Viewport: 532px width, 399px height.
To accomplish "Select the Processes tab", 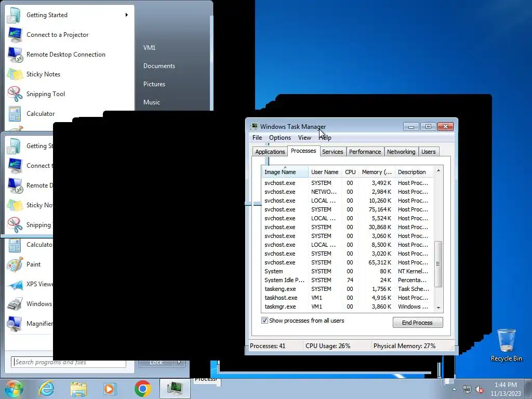I will pos(303,151).
